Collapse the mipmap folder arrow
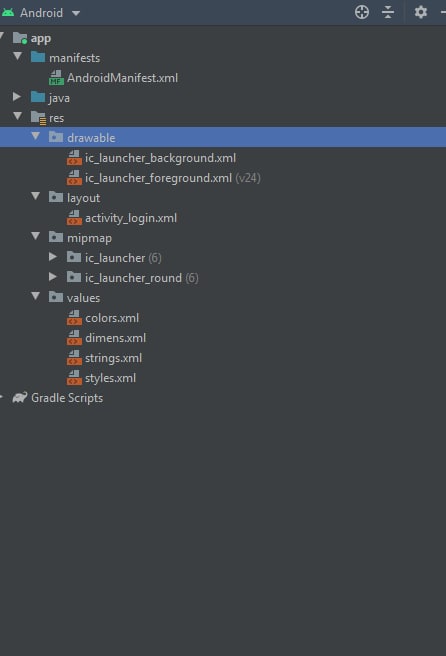446x656 pixels. 36,236
